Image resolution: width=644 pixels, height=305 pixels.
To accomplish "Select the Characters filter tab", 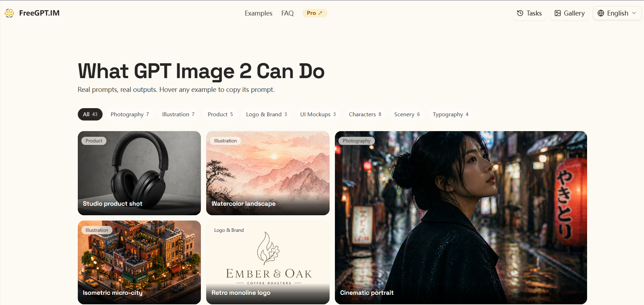I will (365, 114).
